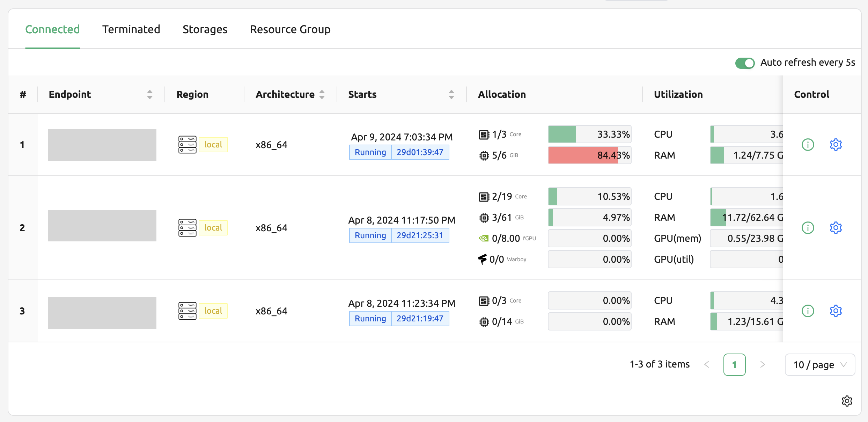Click the 11.72/62.64 RAM utilization bar
Image resolution: width=868 pixels, height=422 pixels.
[746, 217]
